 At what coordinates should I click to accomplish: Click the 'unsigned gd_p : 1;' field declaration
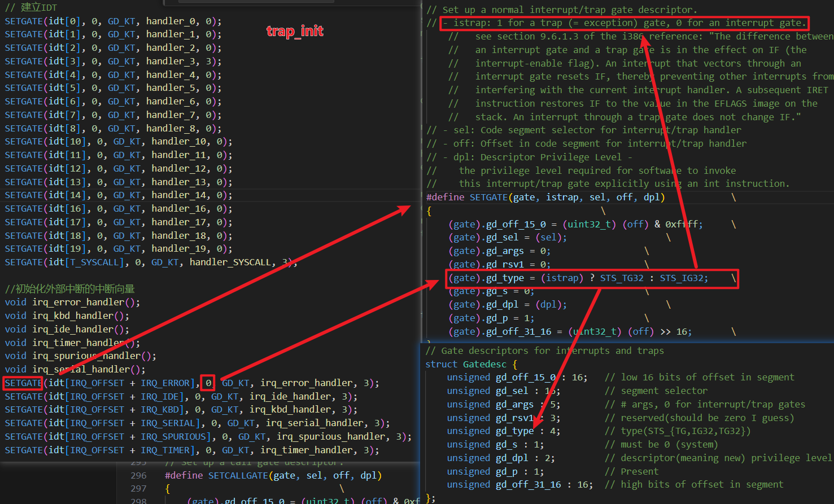(x=495, y=471)
